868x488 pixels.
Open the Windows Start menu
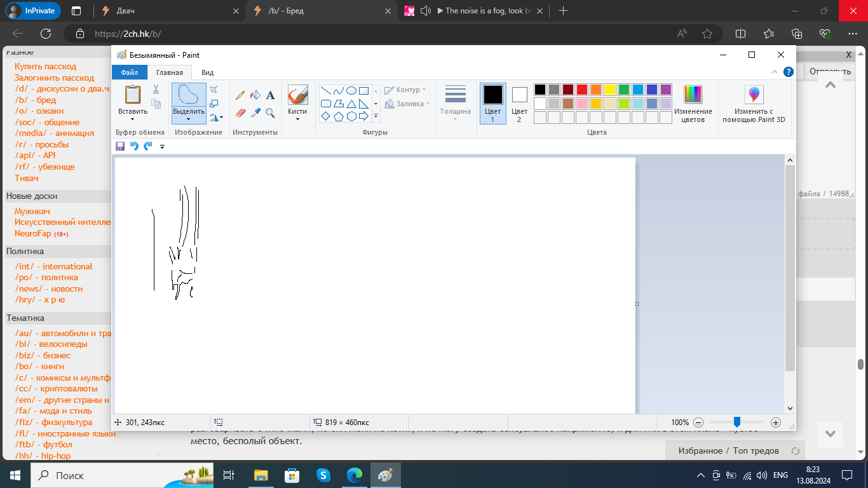click(15, 475)
